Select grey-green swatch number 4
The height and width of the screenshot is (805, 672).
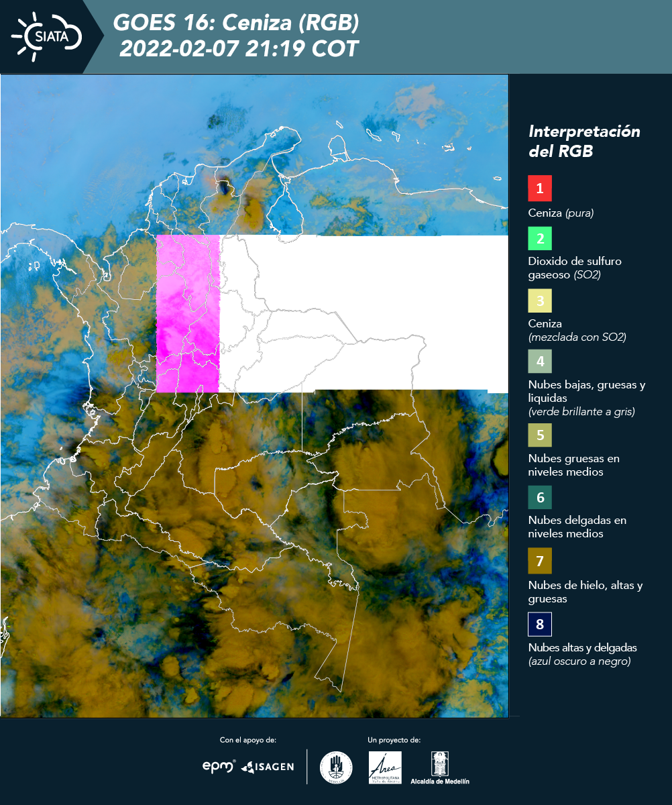pyautogui.click(x=540, y=362)
